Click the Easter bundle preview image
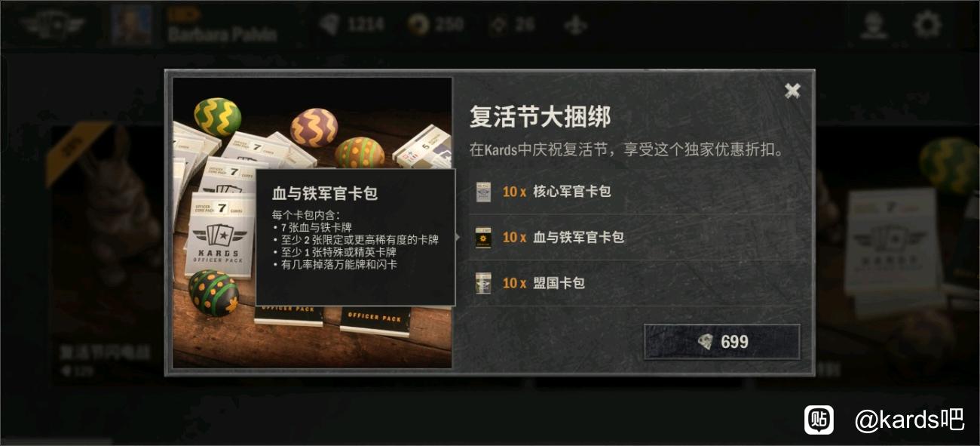 (x=313, y=223)
